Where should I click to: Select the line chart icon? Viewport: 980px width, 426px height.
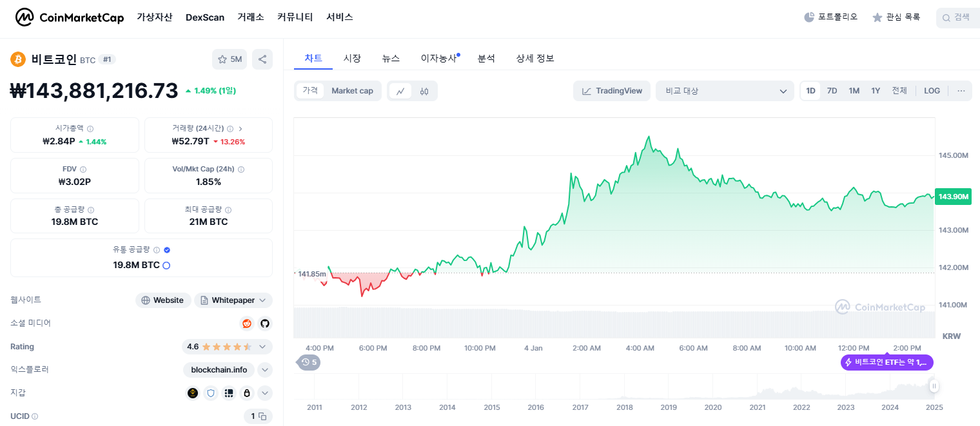coord(400,91)
